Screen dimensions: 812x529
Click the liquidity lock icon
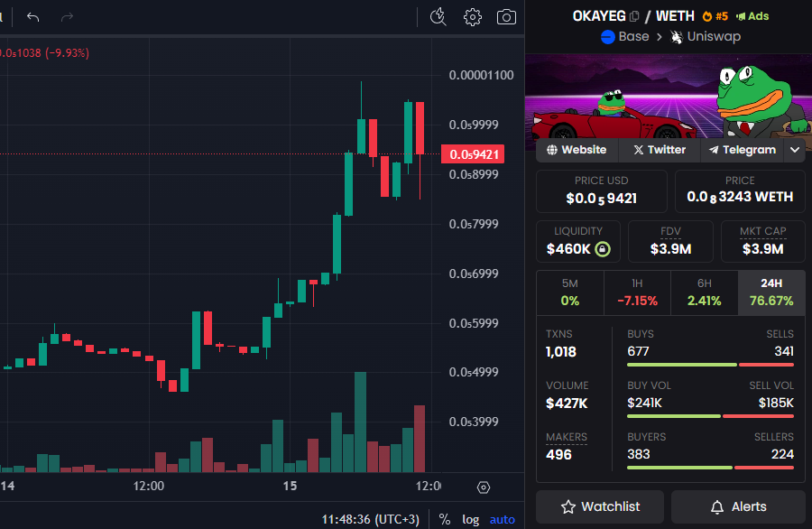pos(603,249)
